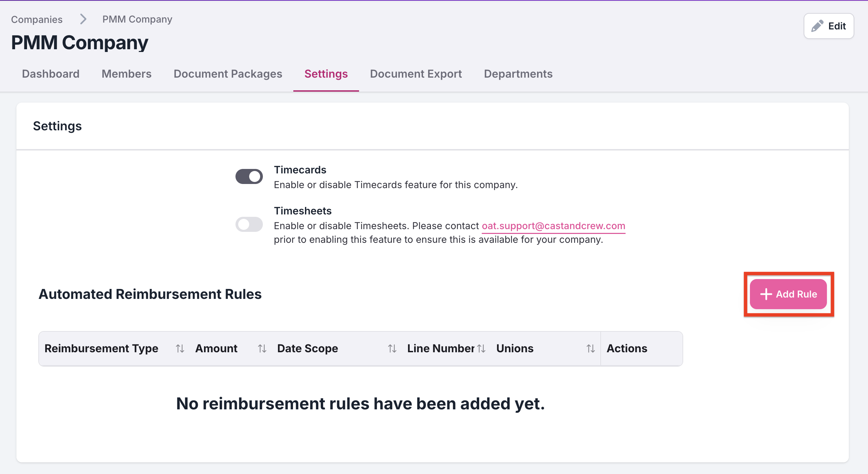This screenshot has width=868, height=474.
Task: Switch to the Departments tab
Action: [518, 74]
